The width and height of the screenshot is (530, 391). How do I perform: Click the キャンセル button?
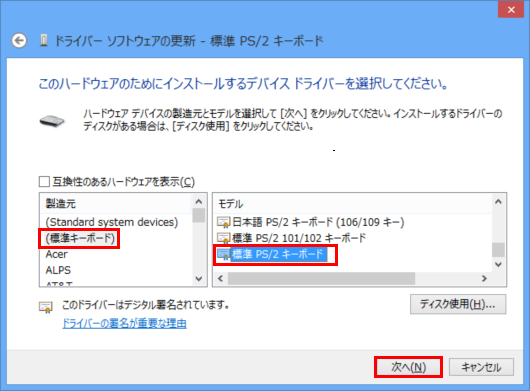481,367
